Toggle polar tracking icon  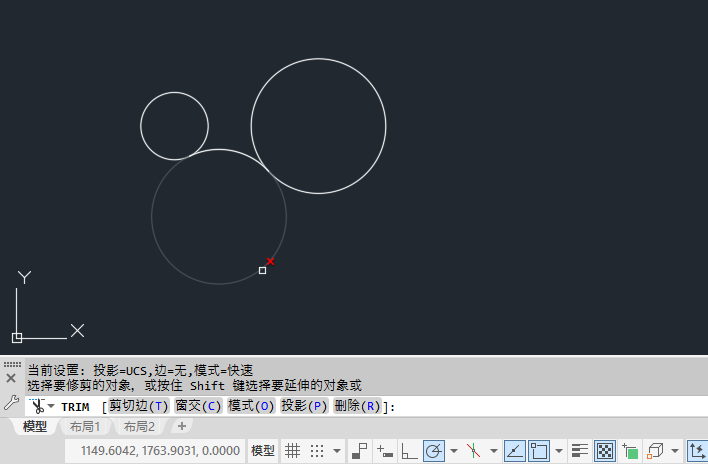coord(433,450)
